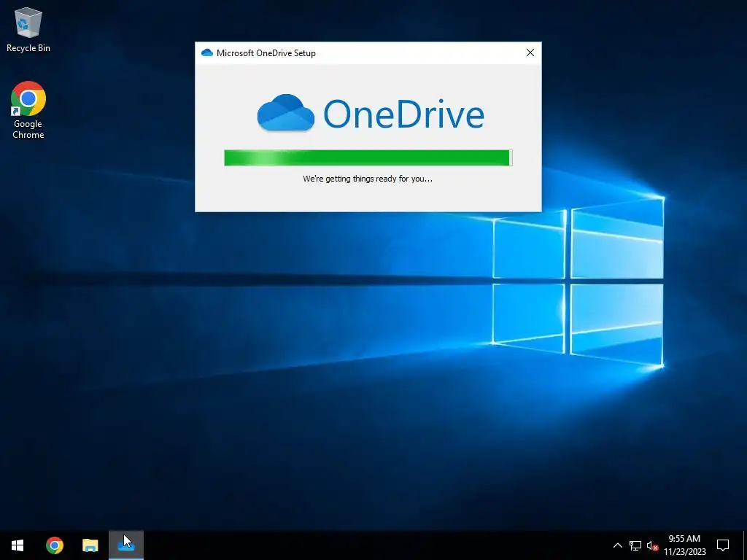
Task: Click the Microsoft OneDrive Setup title text
Action: (266, 53)
